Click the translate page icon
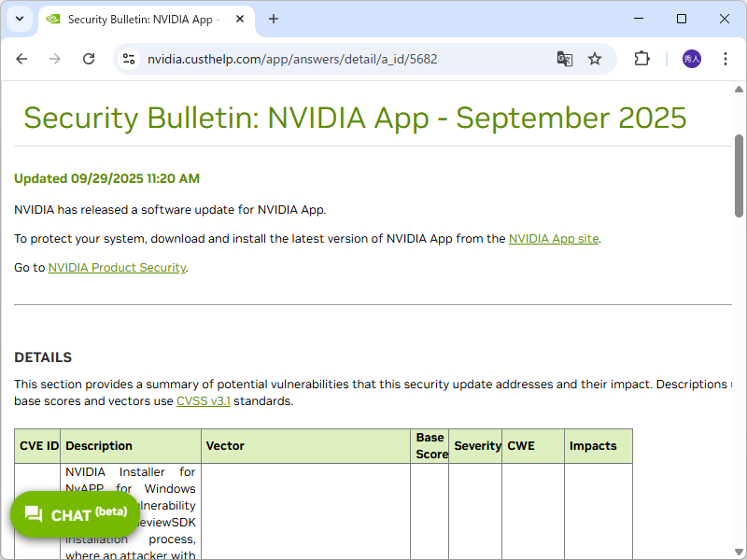This screenshot has height=560, width=747. click(565, 59)
